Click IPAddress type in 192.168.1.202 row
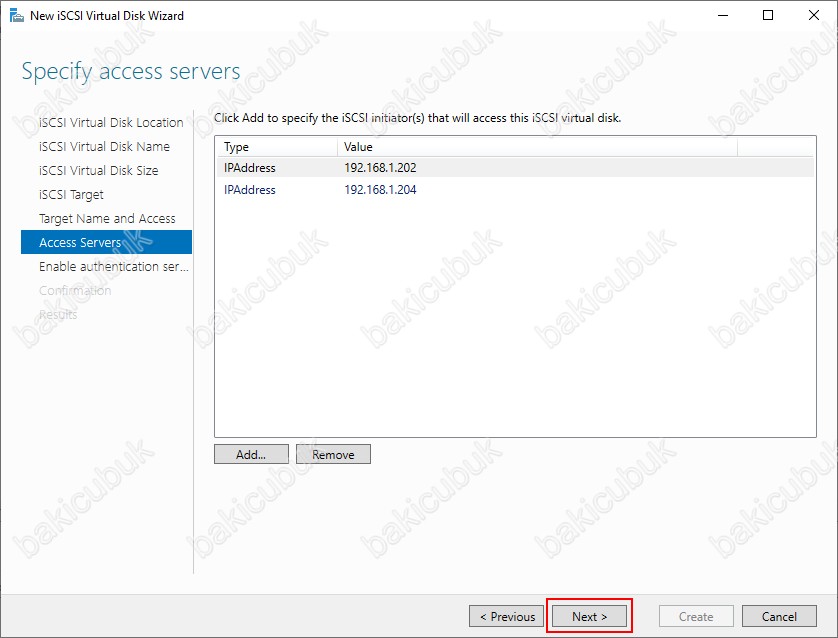Image resolution: width=838 pixels, height=638 pixels. (250, 167)
